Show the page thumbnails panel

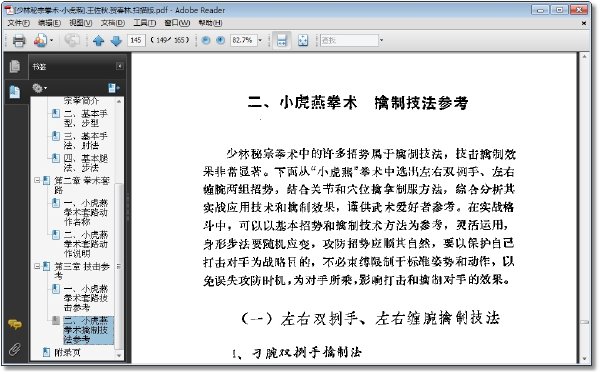tap(15, 66)
